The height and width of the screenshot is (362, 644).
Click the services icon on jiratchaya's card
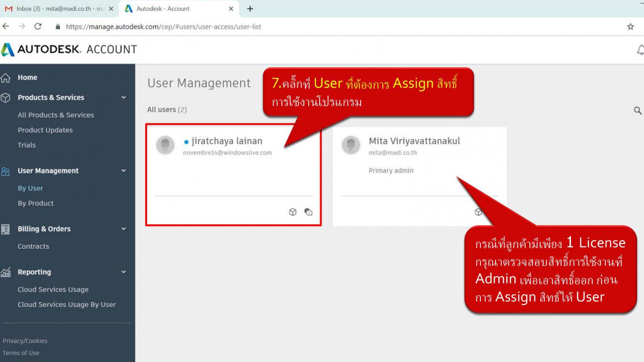(x=308, y=212)
